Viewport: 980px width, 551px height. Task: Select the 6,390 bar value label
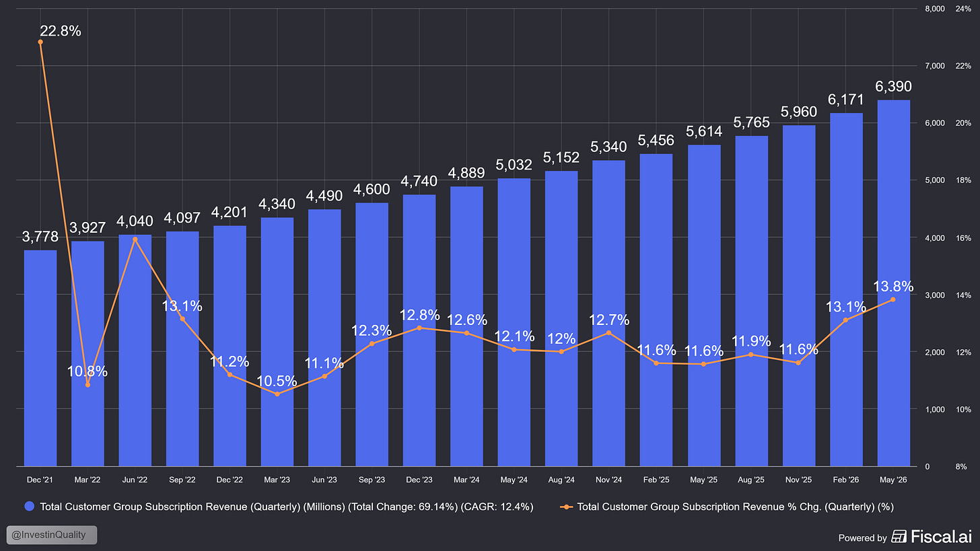pyautogui.click(x=893, y=87)
